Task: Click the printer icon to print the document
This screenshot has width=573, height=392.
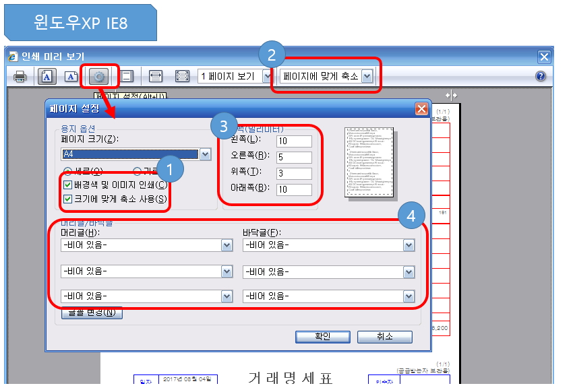Action: pyautogui.click(x=20, y=77)
